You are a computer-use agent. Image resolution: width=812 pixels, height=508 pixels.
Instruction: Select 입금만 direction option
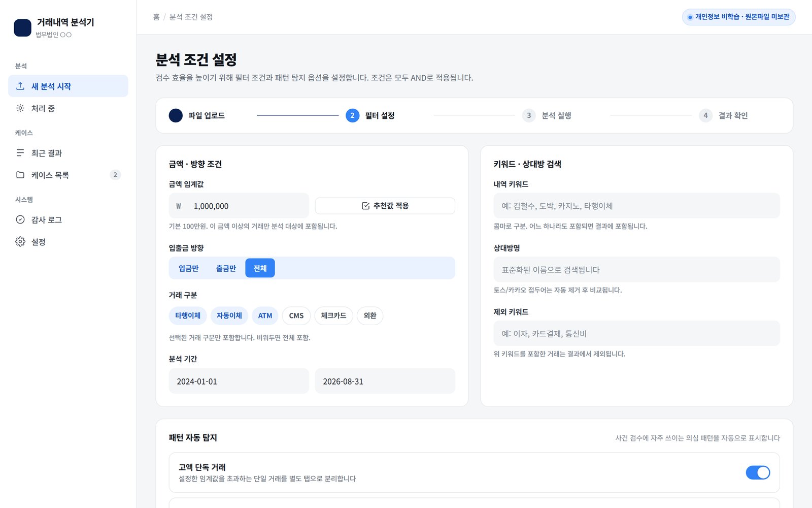tap(188, 268)
